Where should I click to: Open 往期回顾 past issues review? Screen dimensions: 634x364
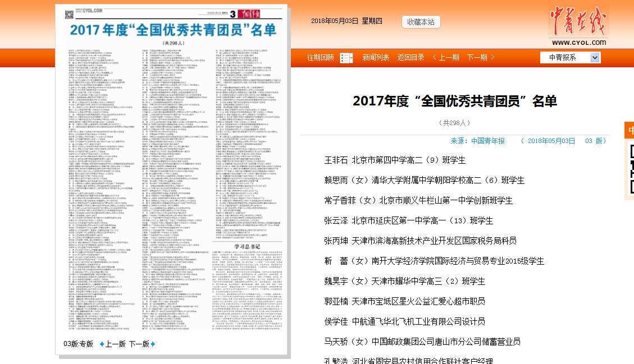click(320, 57)
